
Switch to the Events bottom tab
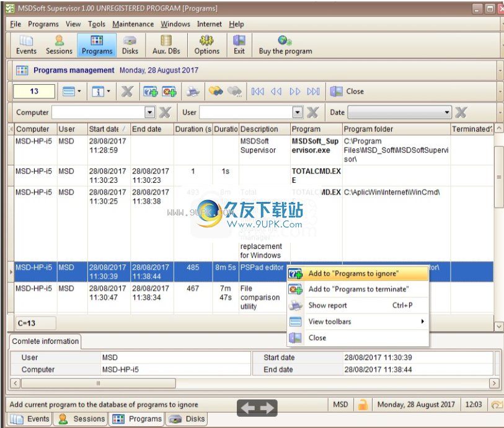[30, 419]
